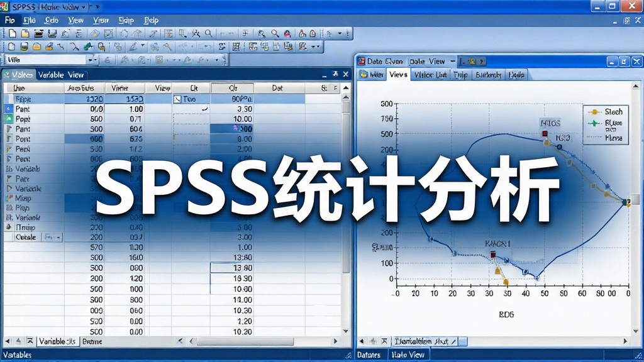The image size is (644, 362).
Task: Open the Eile menu
Action: [x=30, y=20]
